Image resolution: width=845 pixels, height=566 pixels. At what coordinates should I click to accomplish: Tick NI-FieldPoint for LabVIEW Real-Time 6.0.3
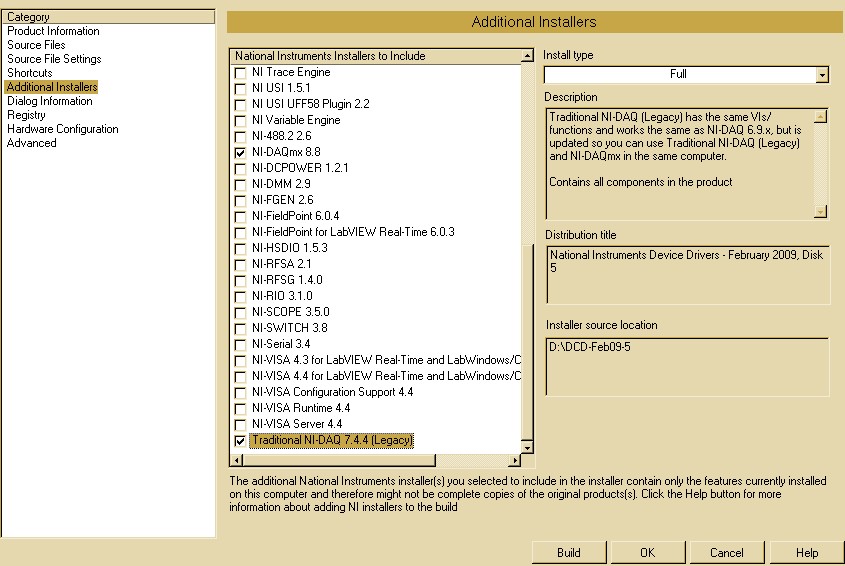[x=240, y=232]
